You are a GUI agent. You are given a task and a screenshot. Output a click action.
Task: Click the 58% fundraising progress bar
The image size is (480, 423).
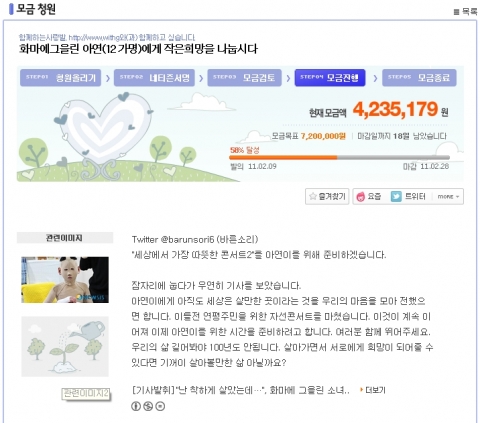coord(339,158)
